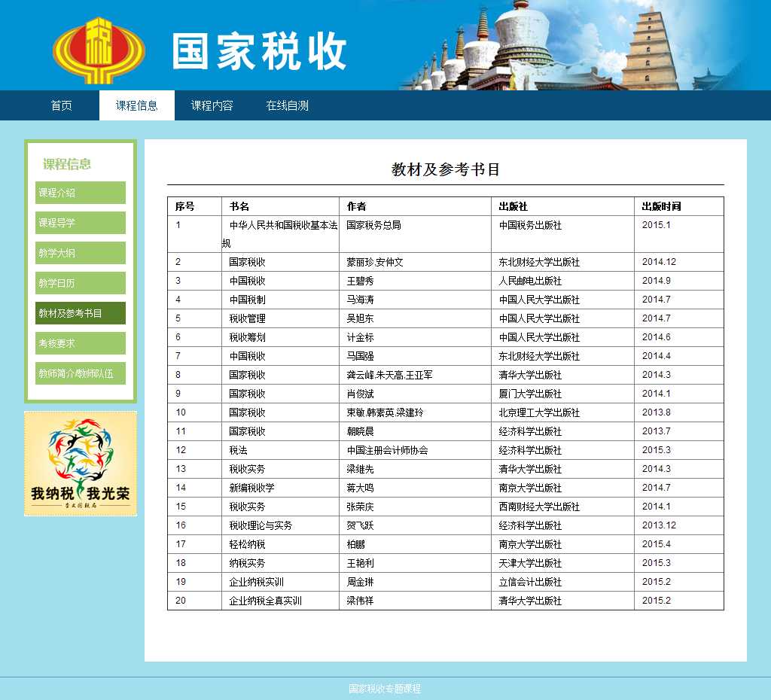View 教学日历 from the sidebar
The height and width of the screenshot is (700, 771).
[x=81, y=283]
